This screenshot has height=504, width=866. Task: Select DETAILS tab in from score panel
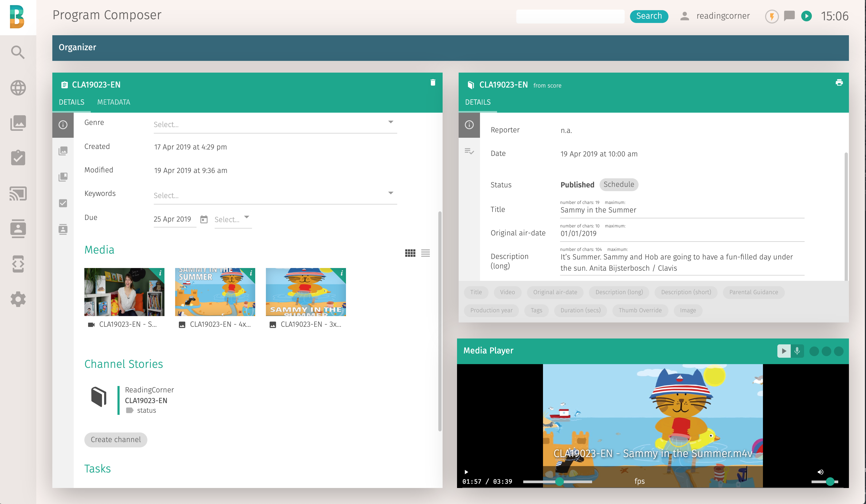(x=478, y=102)
